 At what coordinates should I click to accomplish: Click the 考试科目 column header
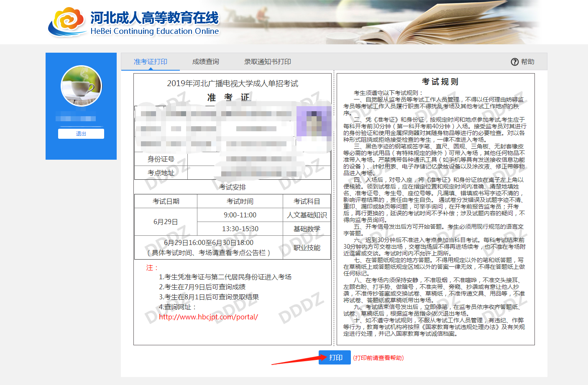tap(307, 201)
